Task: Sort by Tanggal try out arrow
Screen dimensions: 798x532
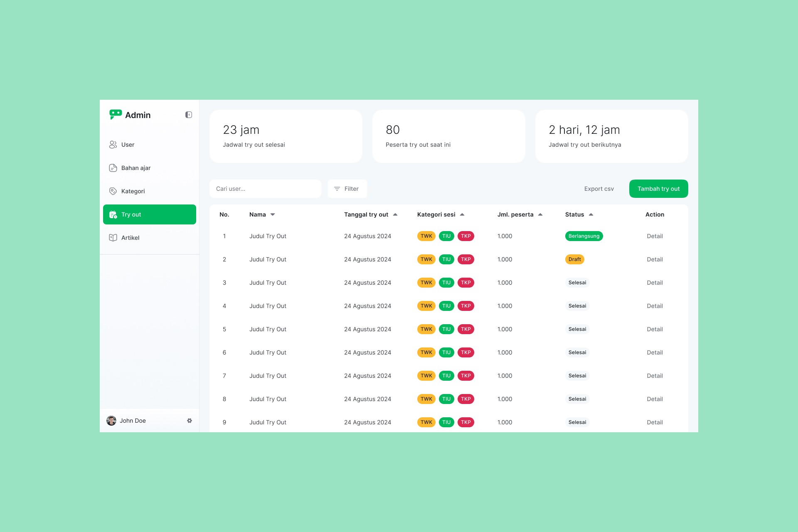Action: click(395, 214)
